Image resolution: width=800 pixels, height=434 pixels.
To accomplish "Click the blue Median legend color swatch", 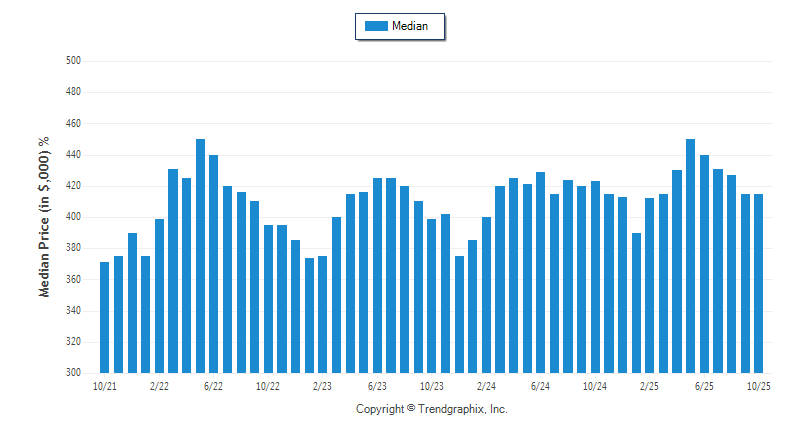I will click(376, 27).
